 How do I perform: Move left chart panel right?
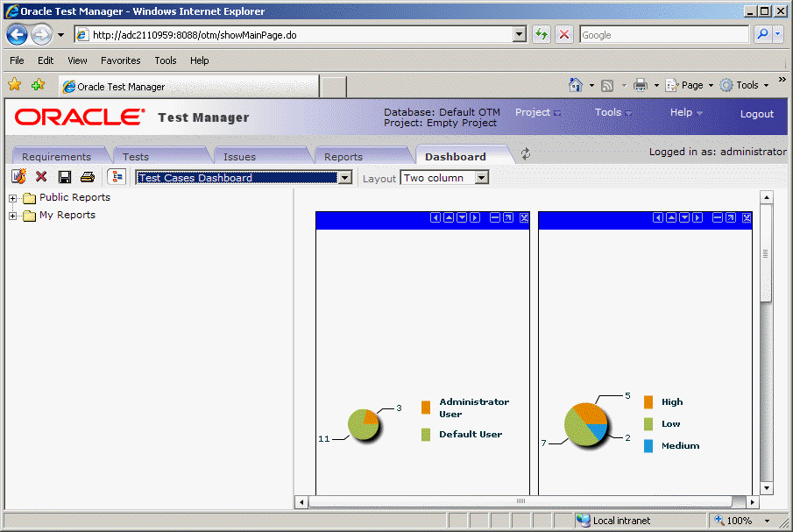tap(475, 217)
